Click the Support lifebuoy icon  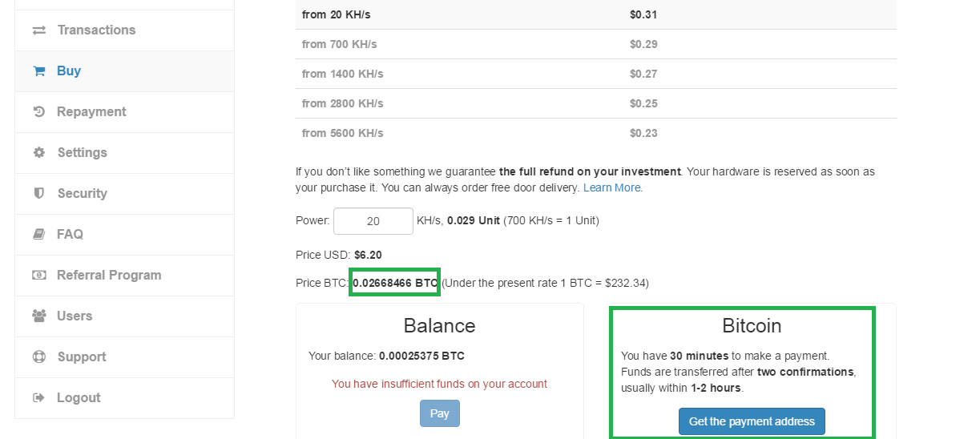38,357
